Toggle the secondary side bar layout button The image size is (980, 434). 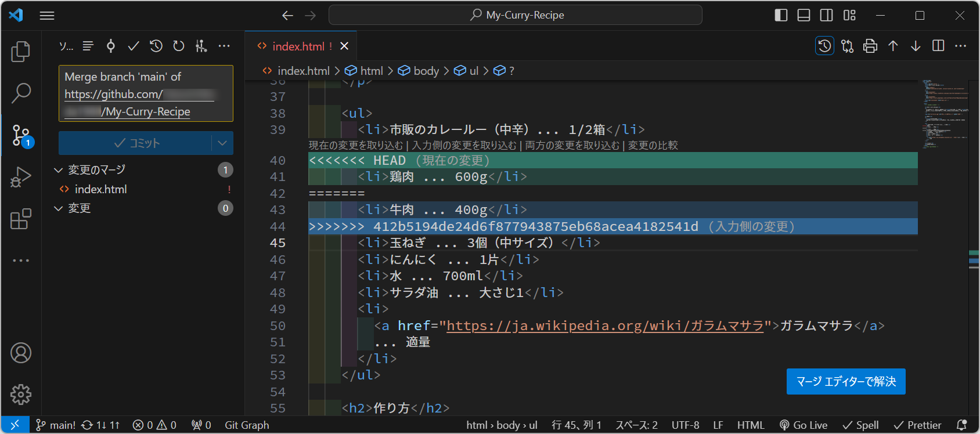coord(826,15)
